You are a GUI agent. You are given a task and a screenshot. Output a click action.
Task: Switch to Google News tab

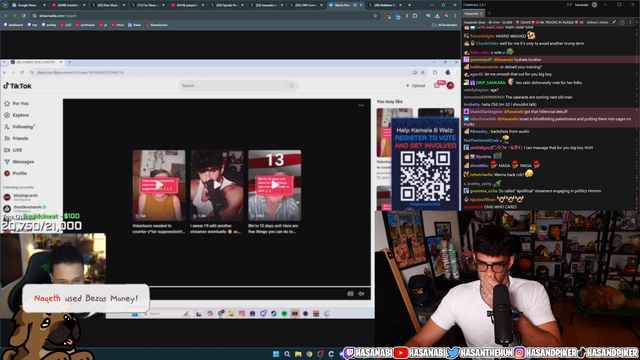[x=28, y=5]
